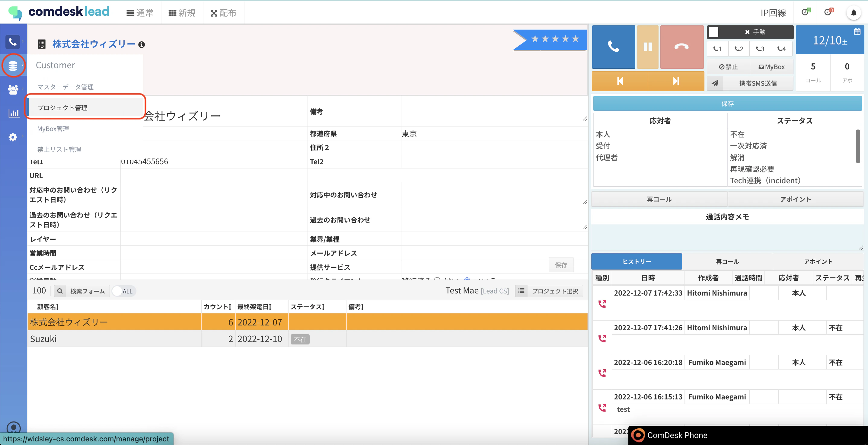Select the Suzuki customer row

pos(307,339)
